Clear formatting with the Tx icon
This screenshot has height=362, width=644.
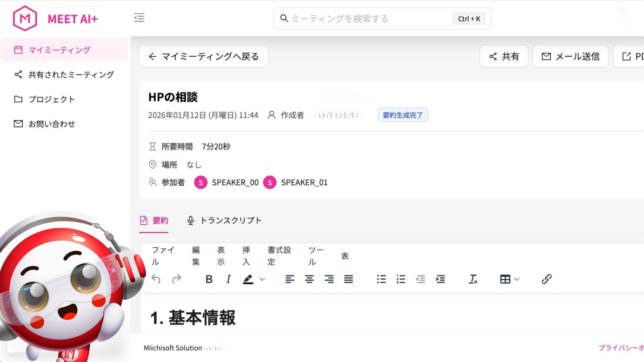pos(473,279)
